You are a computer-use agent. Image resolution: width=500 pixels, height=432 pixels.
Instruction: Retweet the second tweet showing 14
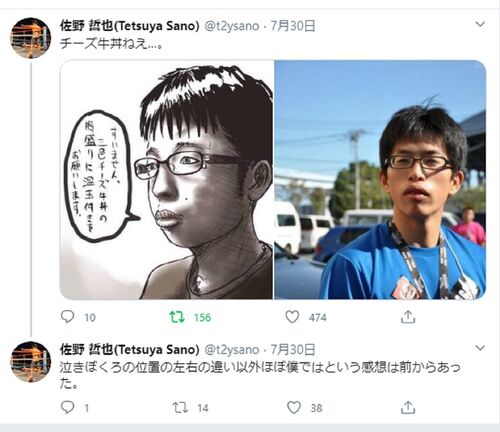click(x=180, y=407)
